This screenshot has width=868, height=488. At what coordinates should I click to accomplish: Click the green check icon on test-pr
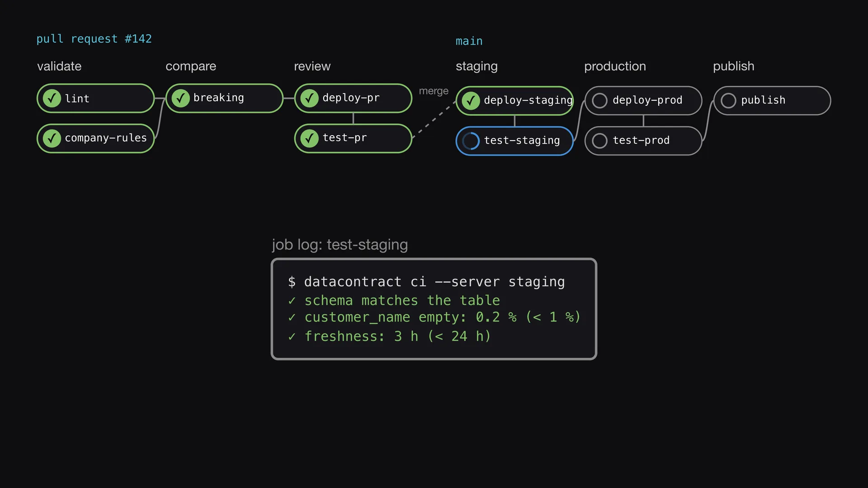pos(310,138)
